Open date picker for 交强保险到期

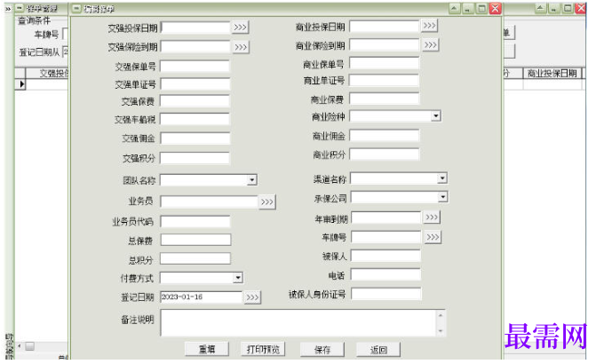coord(241,47)
